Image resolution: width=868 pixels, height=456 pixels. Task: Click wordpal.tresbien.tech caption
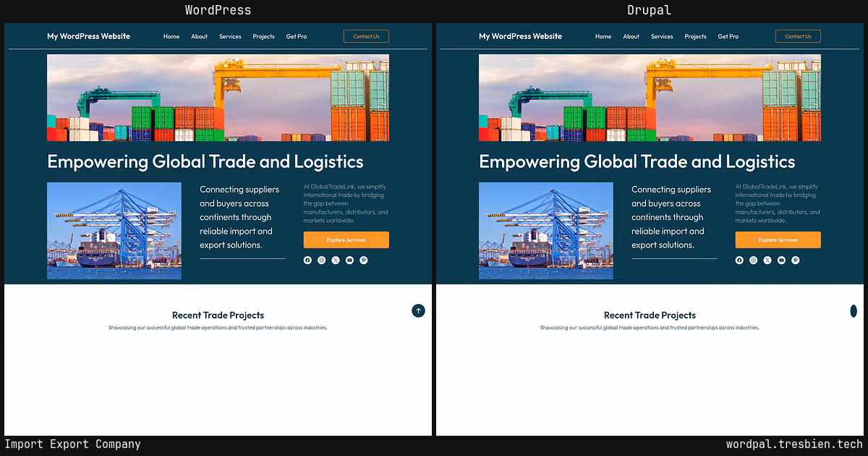(794, 444)
